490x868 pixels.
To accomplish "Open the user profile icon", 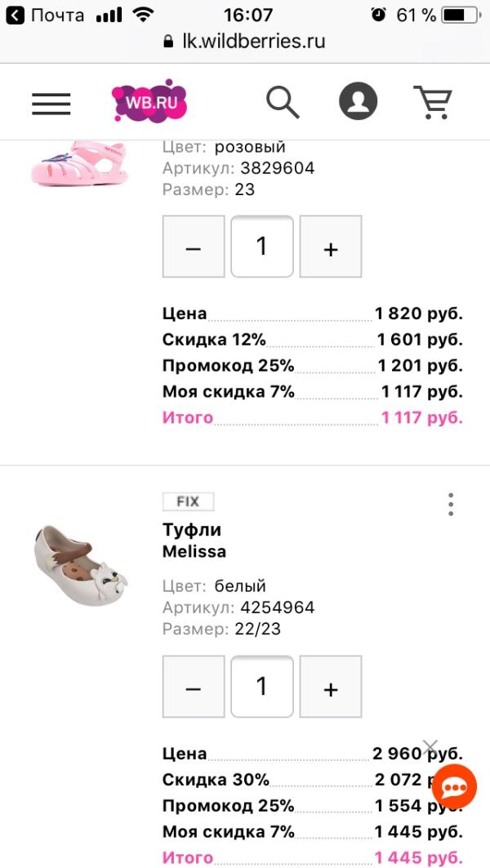I will 358,102.
